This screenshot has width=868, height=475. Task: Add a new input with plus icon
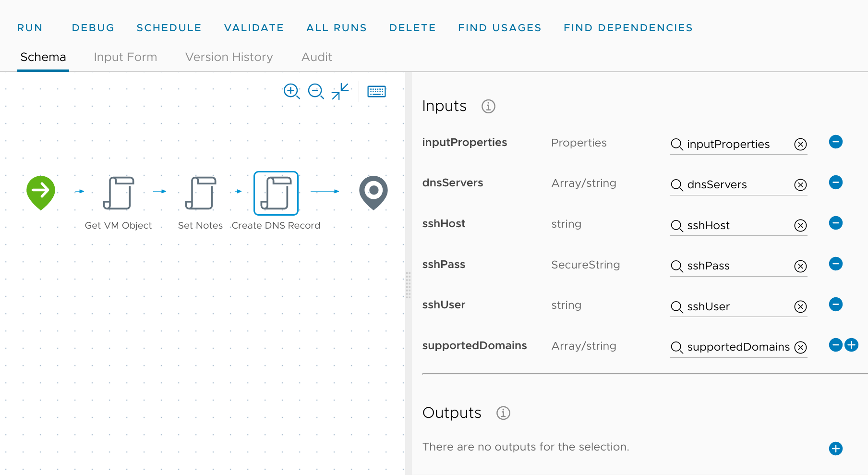(x=852, y=345)
